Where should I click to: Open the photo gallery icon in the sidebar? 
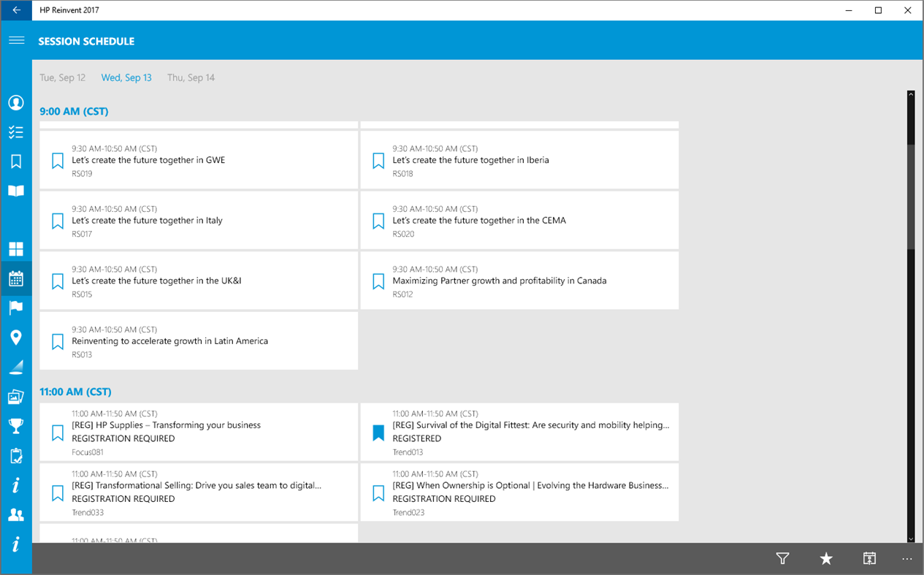[16, 396]
